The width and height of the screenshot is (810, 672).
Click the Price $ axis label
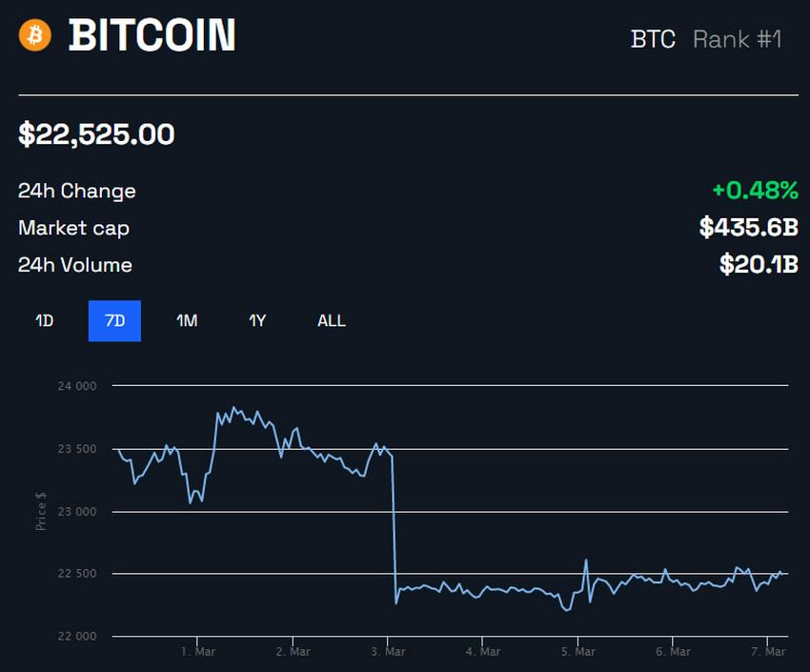coord(41,510)
